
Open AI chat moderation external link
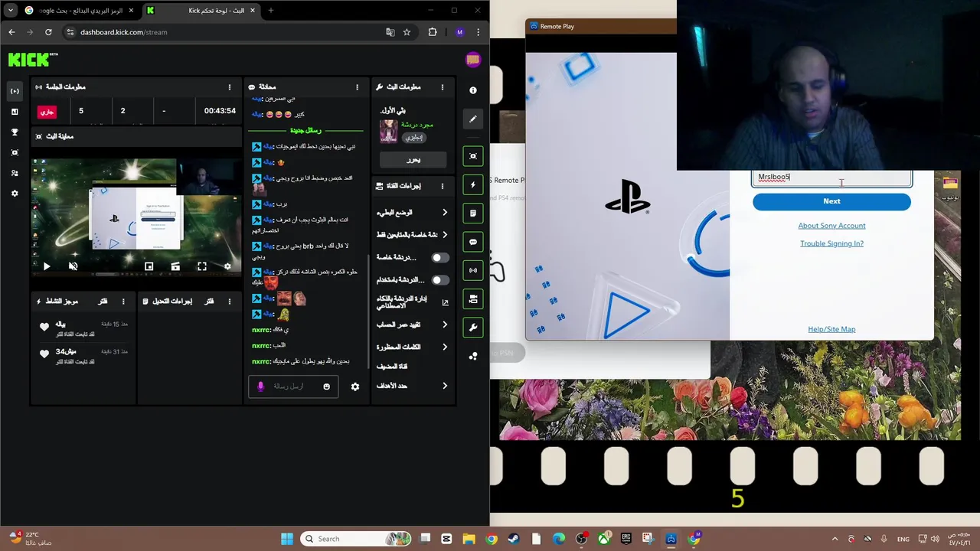click(x=445, y=302)
